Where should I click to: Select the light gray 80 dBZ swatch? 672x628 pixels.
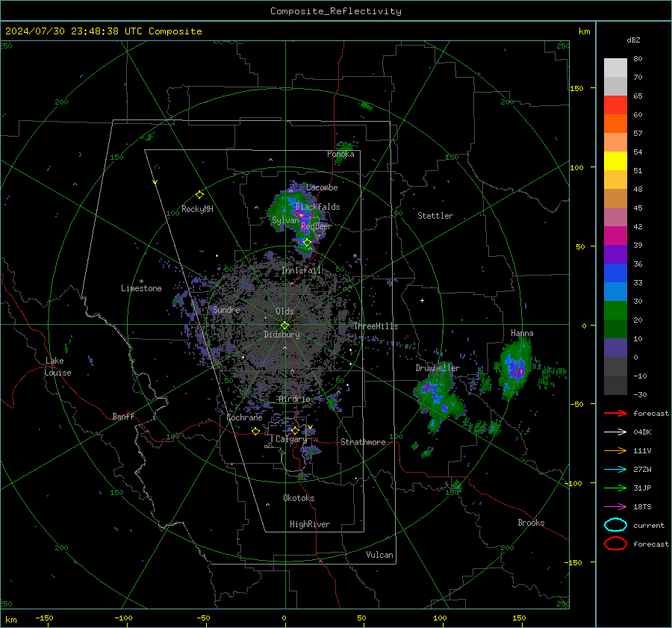(x=615, y=68)
